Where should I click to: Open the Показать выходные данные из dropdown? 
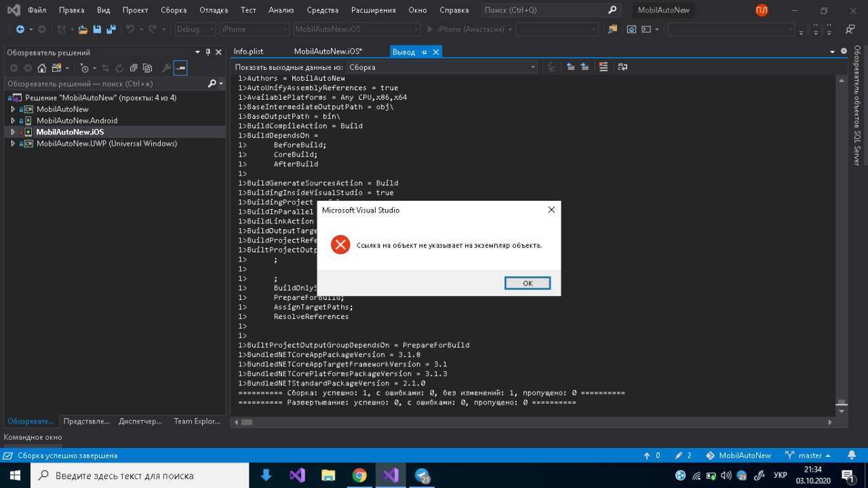[443, 67]
